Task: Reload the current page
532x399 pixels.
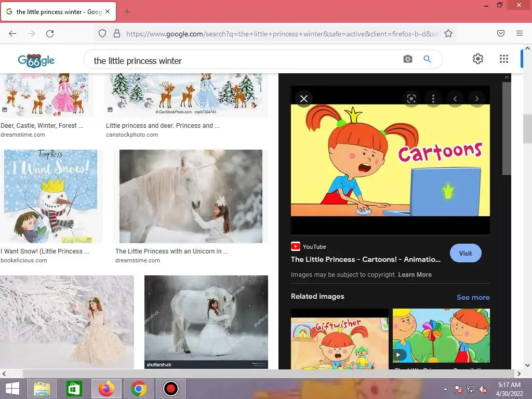Action: click(x=50, y=34)
